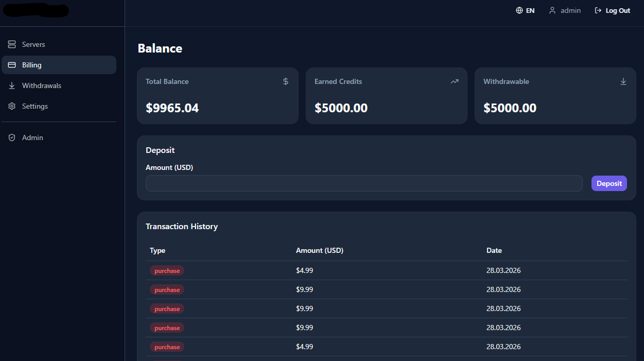Viewport: 644px width, 361px height.
Task: Click the first purchase badge in Transaction History
Action: (x=167, y=270)
